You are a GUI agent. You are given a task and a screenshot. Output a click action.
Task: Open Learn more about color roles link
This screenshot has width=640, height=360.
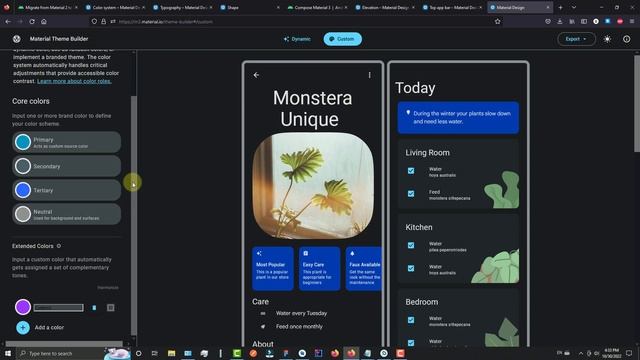click(x=74, y=81)
